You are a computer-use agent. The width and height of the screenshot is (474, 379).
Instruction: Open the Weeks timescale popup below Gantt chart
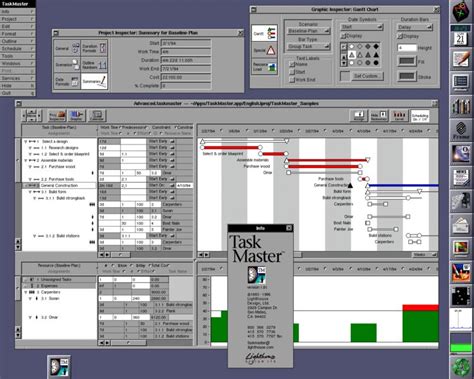425,255
